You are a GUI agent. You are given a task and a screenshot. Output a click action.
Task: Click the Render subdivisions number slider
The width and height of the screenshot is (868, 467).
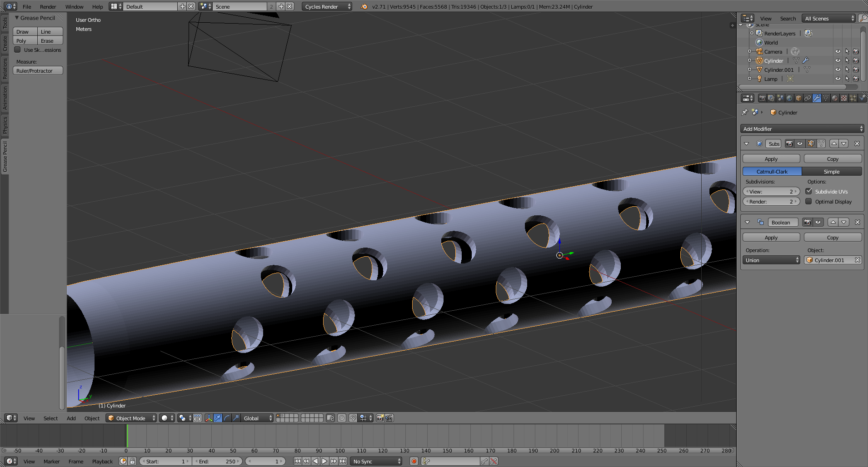click(x=771, y=201)
